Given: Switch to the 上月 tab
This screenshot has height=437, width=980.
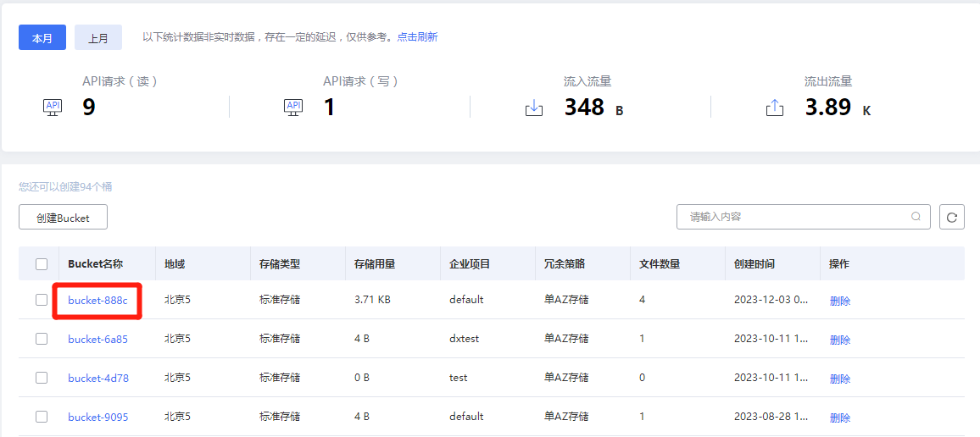Looking at the screenshot, I should click(98, 38).
